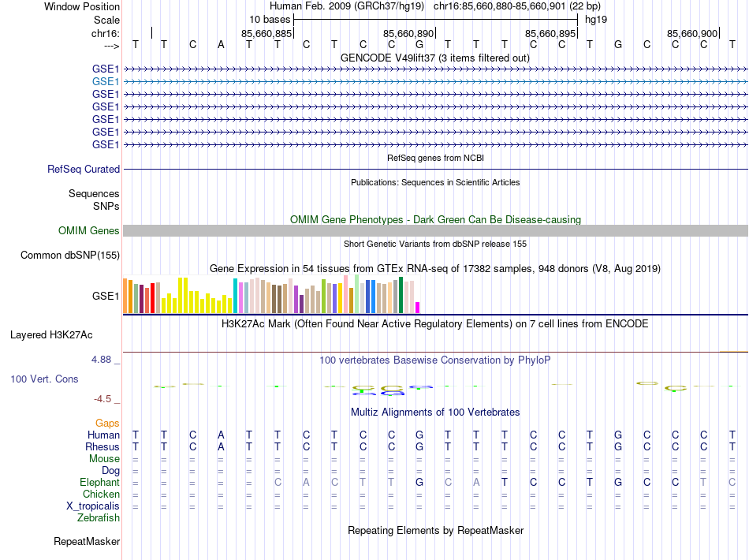Image resolution: width=749 pixels, height=560 pixels.
Task: Open GENCODE V49lift37 track title
Action: click(x=434, y=58)
